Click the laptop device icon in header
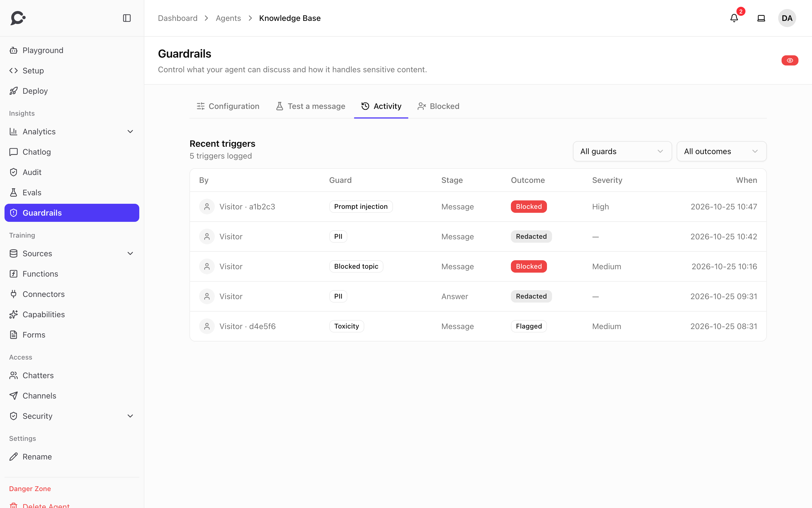 click(x=761, y=18)
